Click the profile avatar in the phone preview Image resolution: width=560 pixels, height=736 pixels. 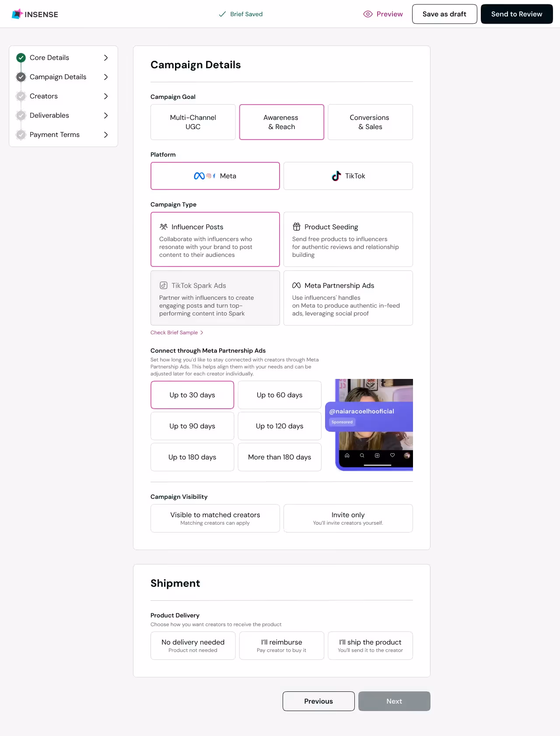click(x=407, y=456)
